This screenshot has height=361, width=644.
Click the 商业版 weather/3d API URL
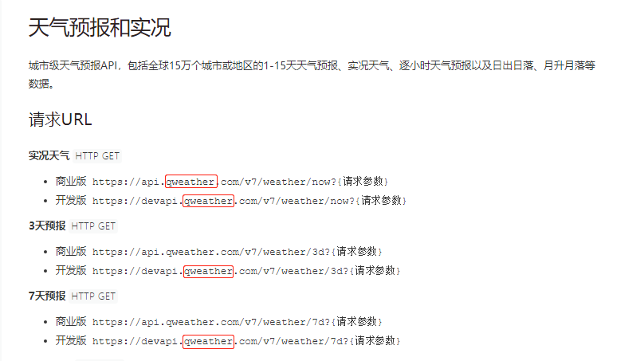[x=238, y=252]
